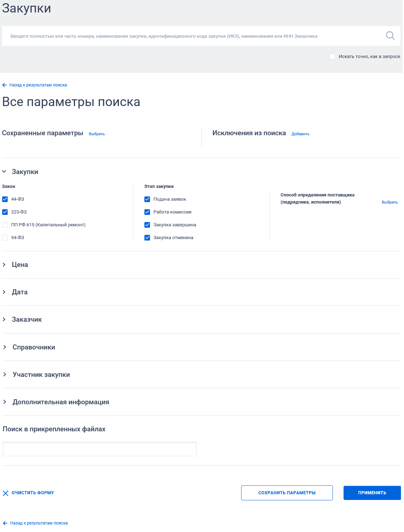Open top "Назад к результатам поиска" link
This screenshot has height=532, width=404.
click(38, 85)
